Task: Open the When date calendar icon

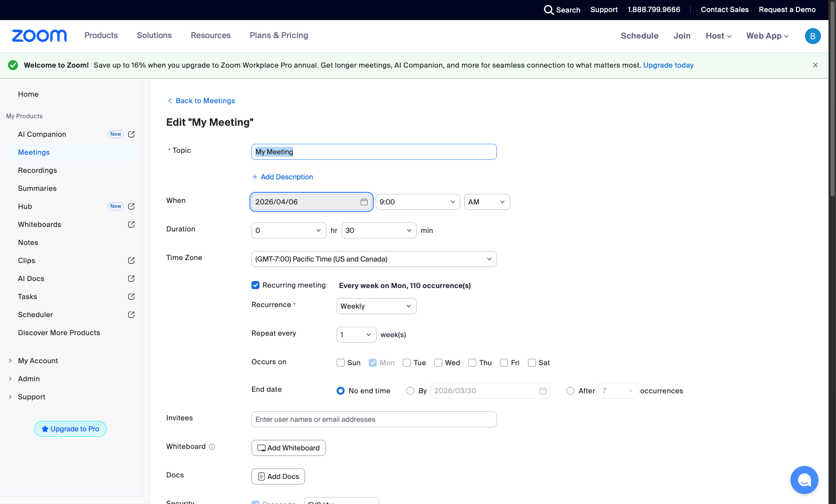Action: [364, 202]
